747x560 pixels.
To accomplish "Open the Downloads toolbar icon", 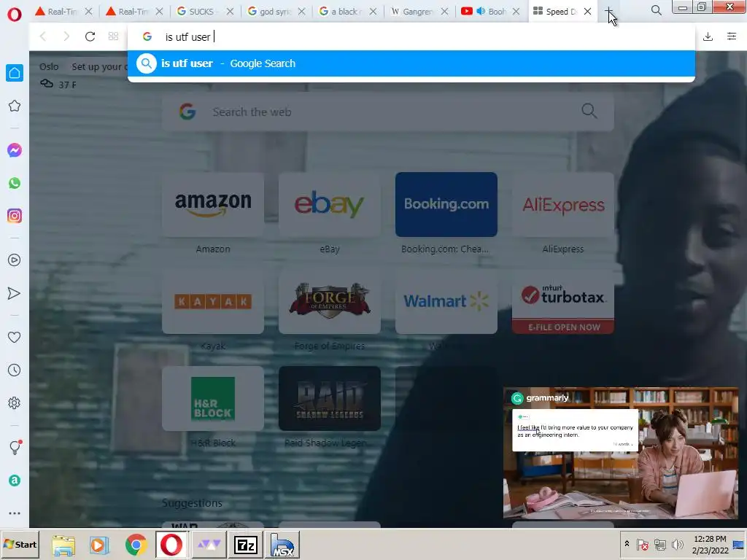I will [x=708, y=36].
